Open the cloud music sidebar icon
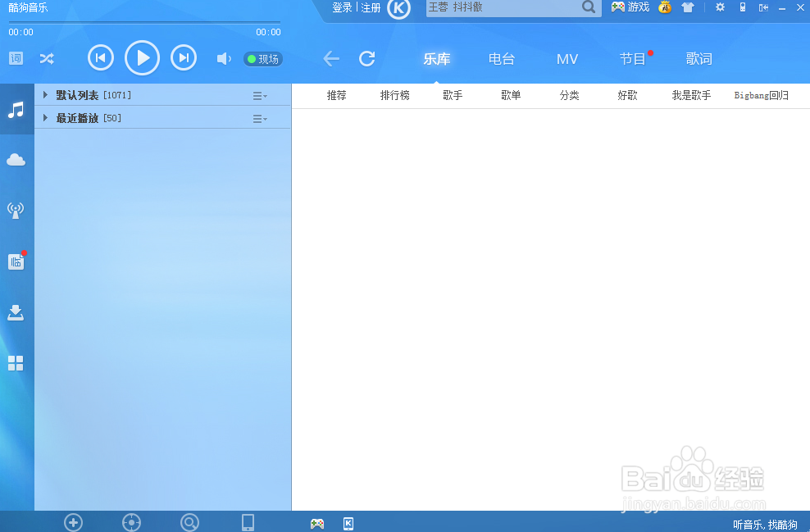The width and height of the screenshot is (810, 532). click(16, 160)
